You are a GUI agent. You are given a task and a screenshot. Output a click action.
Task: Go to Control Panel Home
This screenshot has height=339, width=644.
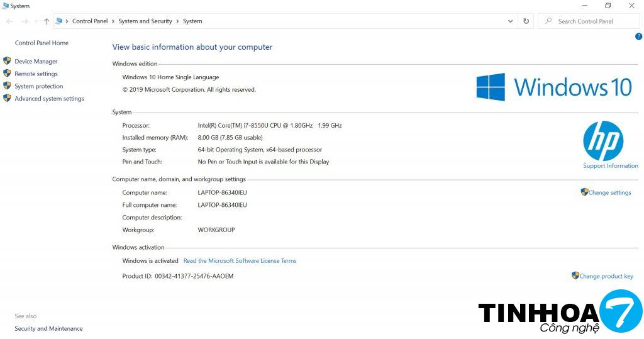pos(42,43)
